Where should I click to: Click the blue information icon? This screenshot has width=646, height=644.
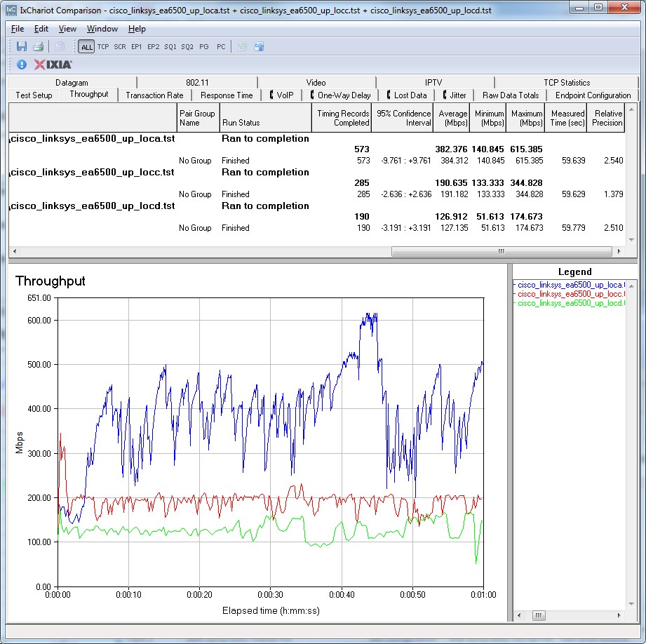[x=22, y=65]
